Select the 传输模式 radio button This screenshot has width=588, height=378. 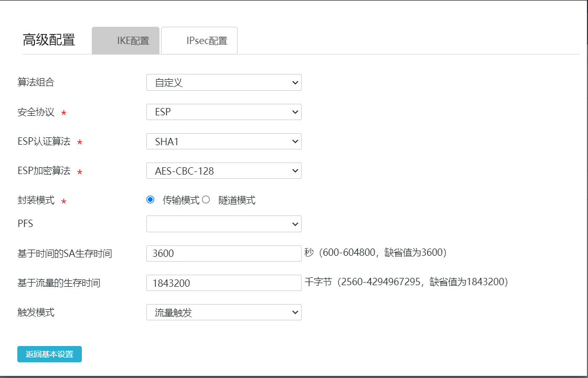[x=151, y=200]
